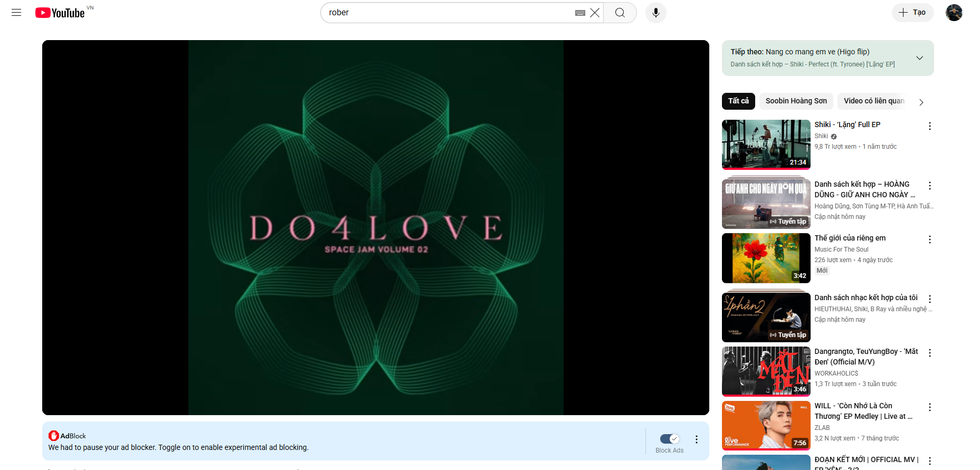The image size is (980, 470).
Task: Open options for 'Mắt Đen' video
Action: [x=930, y=353]
